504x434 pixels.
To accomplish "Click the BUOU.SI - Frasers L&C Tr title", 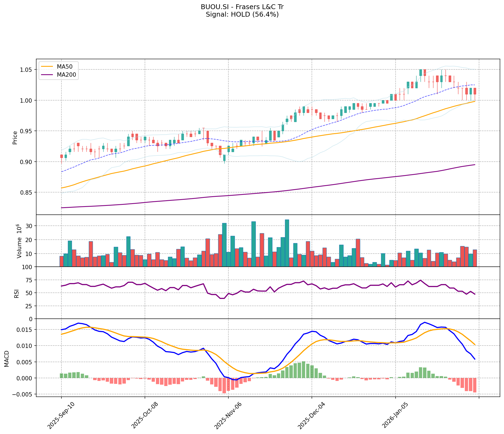I will pyautogui.click(x=242, y=7).
